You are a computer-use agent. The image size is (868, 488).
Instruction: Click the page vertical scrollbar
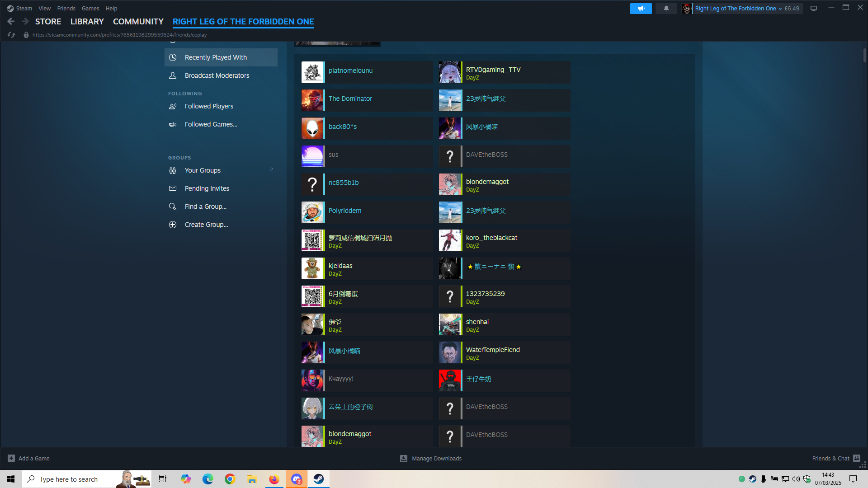(x=864, y=56)
